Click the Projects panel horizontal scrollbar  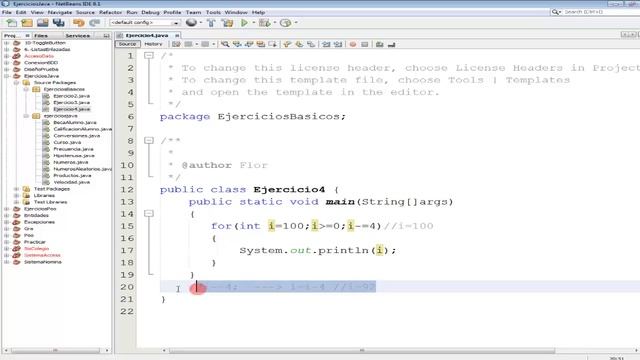(56, 351)
